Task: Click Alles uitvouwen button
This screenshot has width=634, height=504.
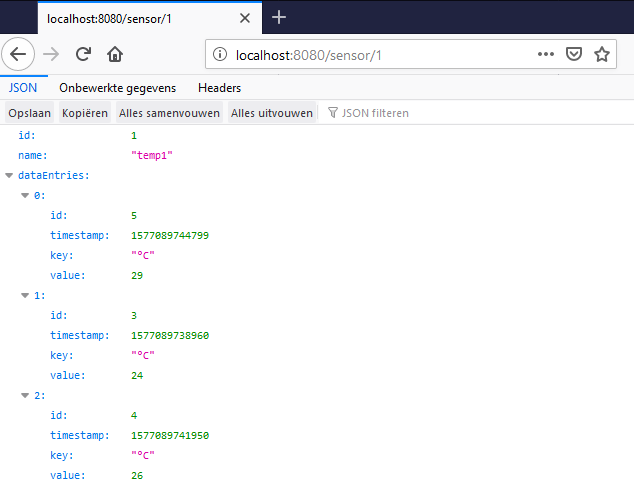Action: [x=272, y=113]
